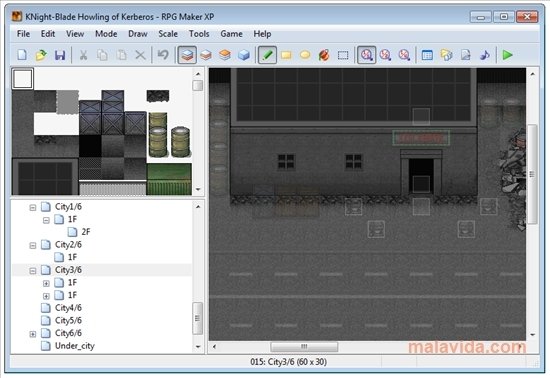Select the City4/6 map
550x378 pixels.
pos(68,308)
